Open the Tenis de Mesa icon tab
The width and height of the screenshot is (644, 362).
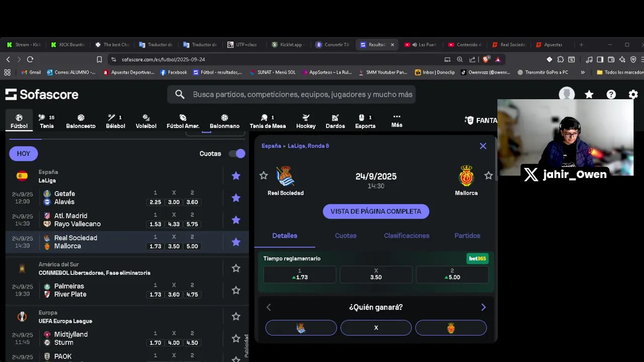pyautogui.click(x=268, y=121)
